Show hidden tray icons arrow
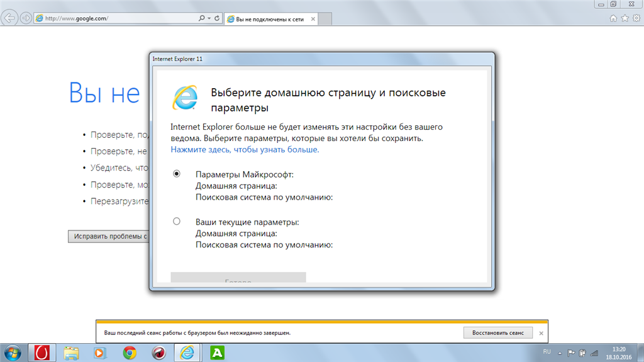644x362 pixels. tap(559, 353)
